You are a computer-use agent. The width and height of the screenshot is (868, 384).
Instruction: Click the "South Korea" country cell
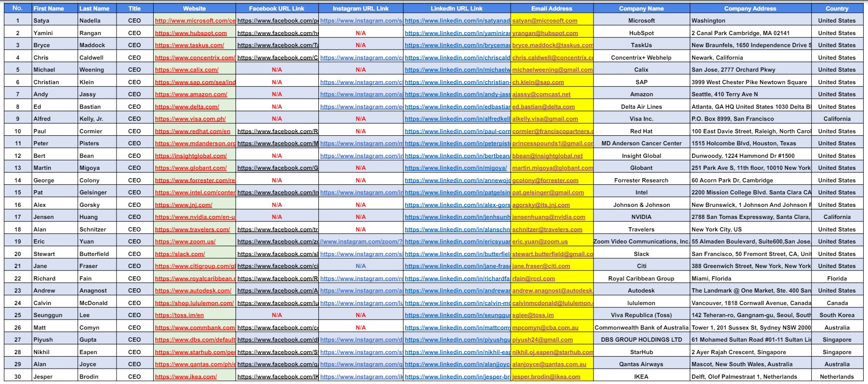point(837,315)
